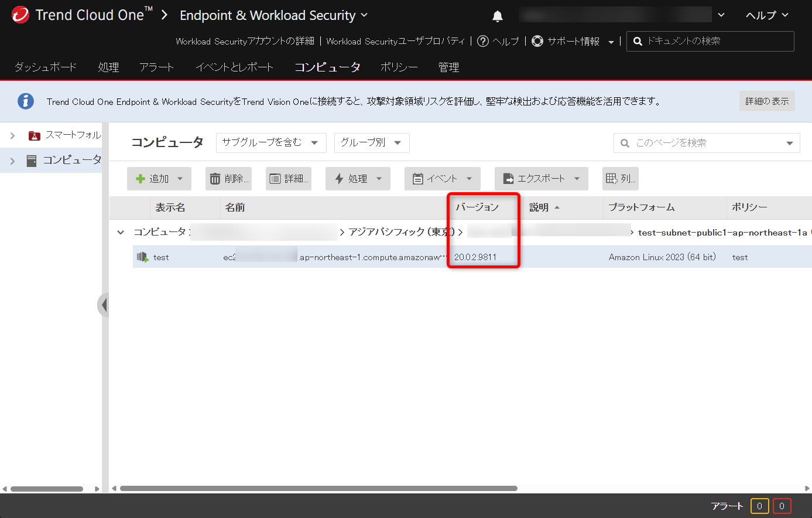812x518 pixels.
Task: Click the Export document icon
Action: tap(508, 179)
